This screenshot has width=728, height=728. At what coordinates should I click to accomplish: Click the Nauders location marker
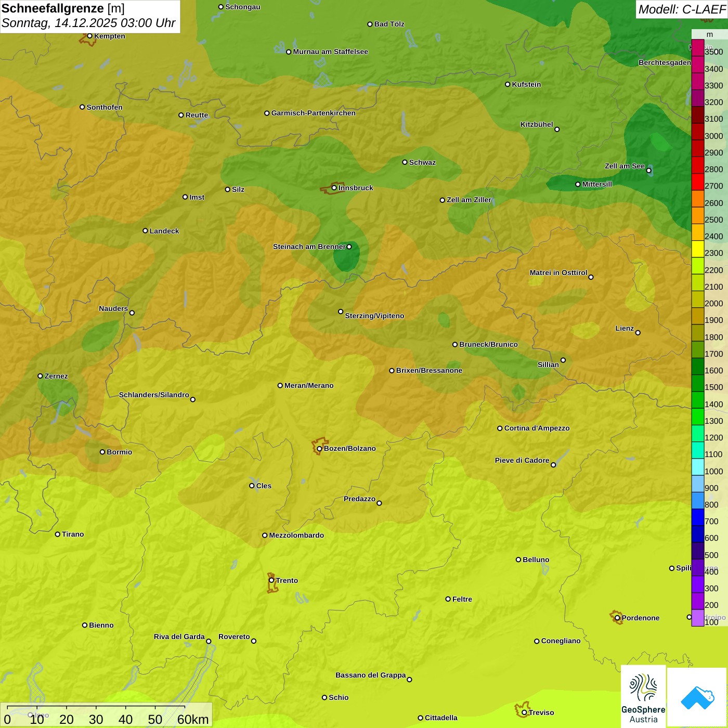[132, 313]
